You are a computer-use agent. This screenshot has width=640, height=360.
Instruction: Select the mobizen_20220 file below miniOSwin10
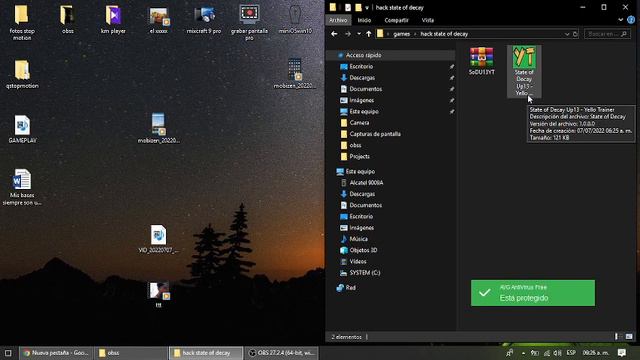click(295, 73)
